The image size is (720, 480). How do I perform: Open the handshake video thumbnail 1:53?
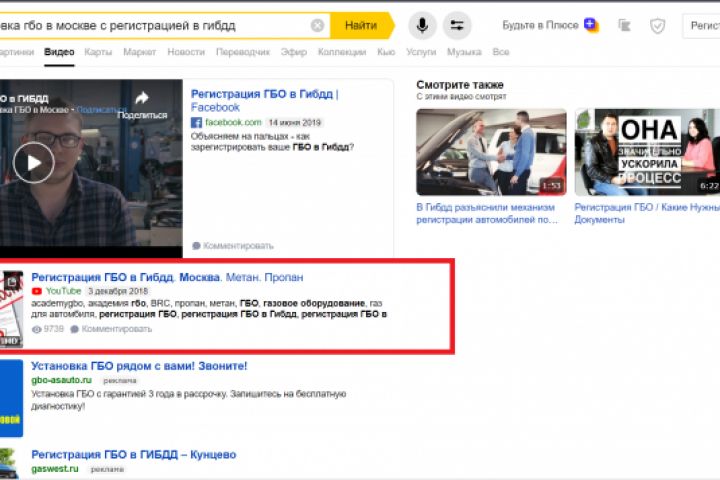tap(491, 152)
